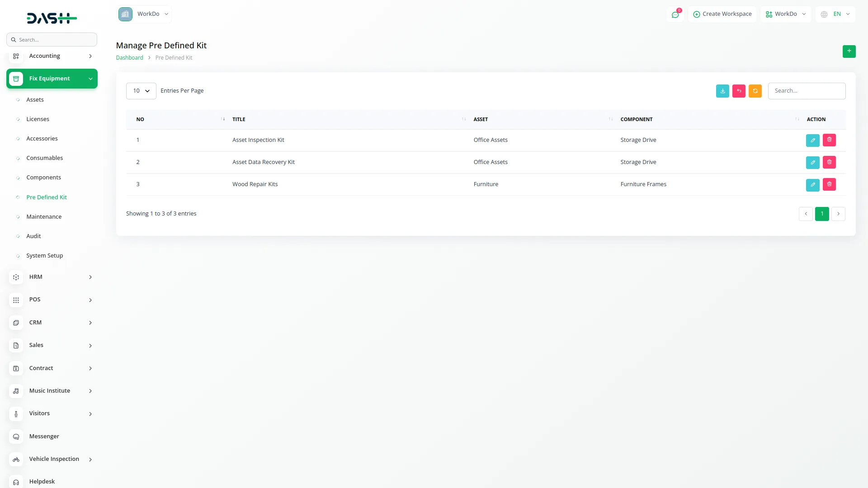
Task: Delete the Asset Data Recovery Kit entry
Action: (x=829, y=162)
